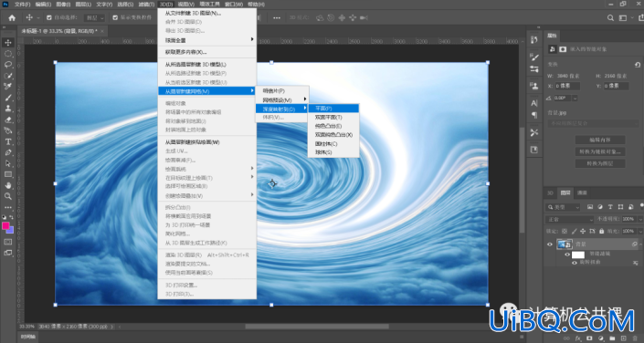Select the Hand tool

point(8,185)
